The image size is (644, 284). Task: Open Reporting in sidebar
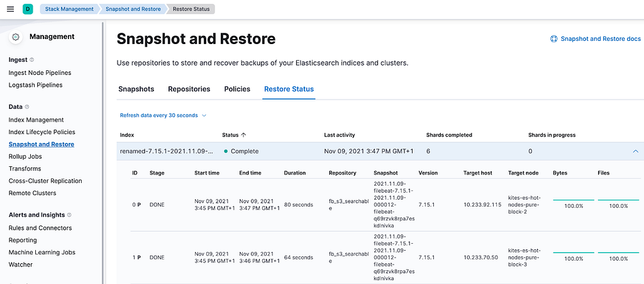23,240
